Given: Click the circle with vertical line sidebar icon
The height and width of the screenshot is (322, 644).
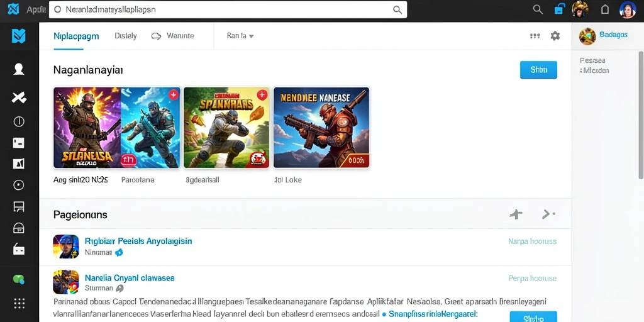Looking at the screenshot, I should click(19, 121).
